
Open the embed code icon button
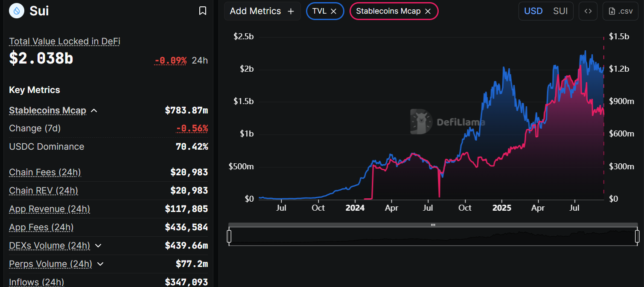pos(588,11)
